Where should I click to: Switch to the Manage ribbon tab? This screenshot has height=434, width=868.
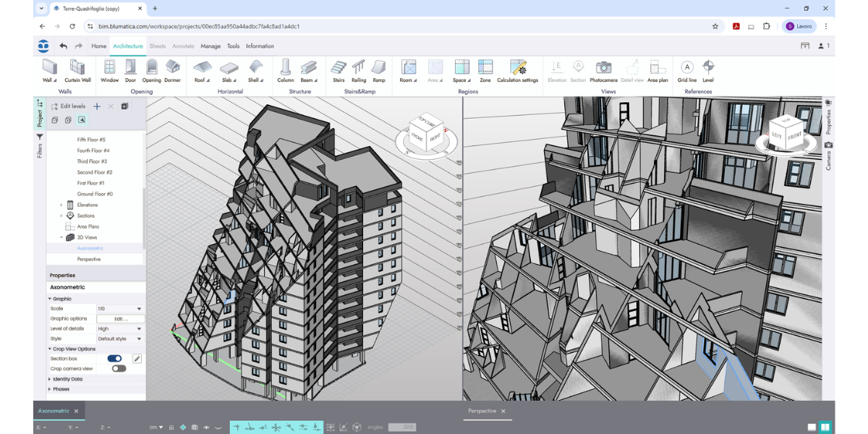[x=210, y=46]
